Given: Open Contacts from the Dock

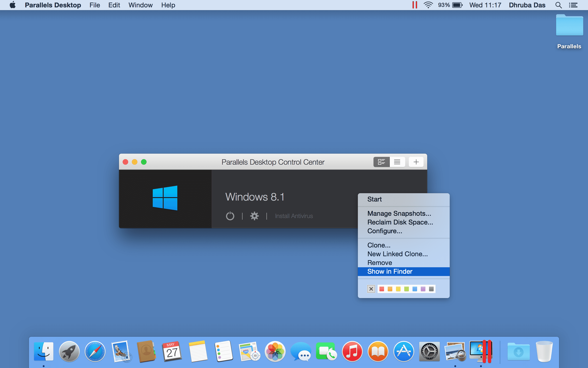Looking at the screenshot, I should pos(146,351).
